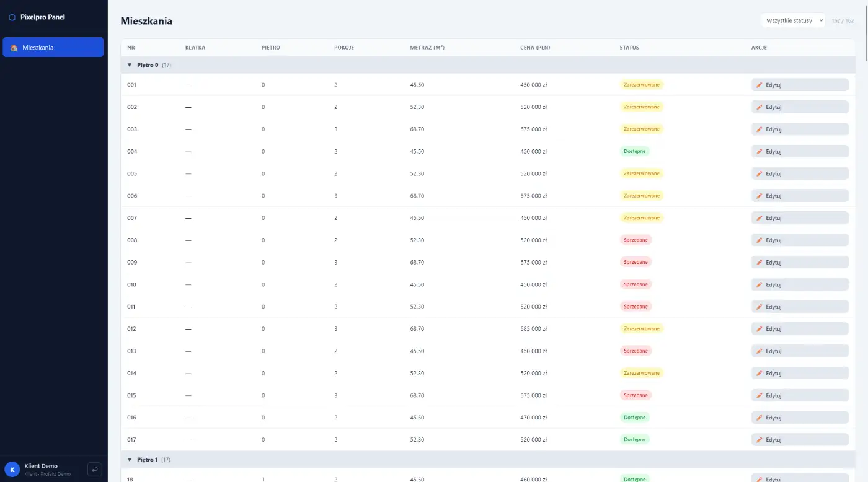Click the Sprzedane badge on row 009
The image size is (868, 482).
tap(635, 261)
